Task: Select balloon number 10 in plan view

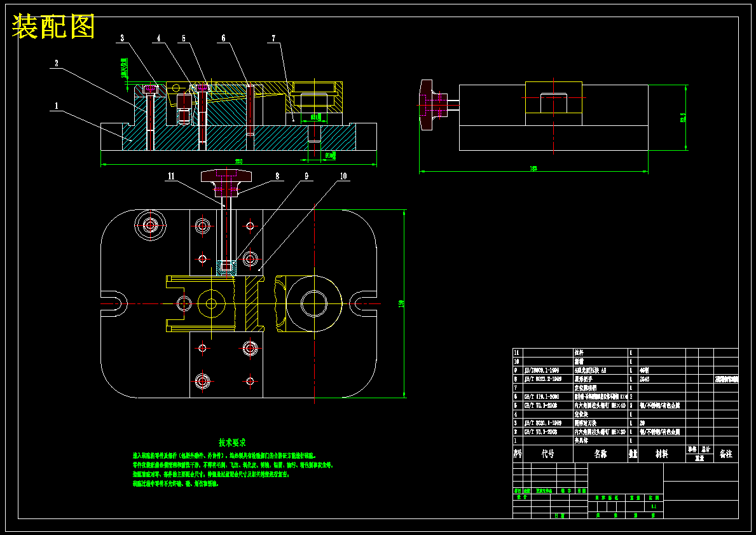Action: click(343, 176)
